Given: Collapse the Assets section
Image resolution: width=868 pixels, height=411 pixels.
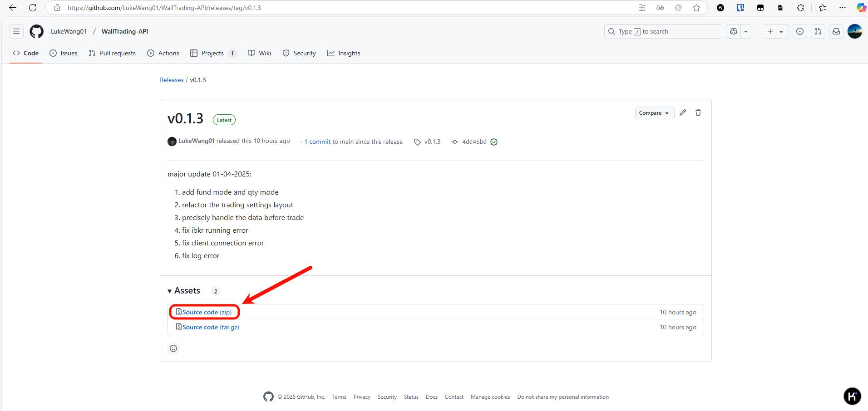Looking at the screenshot, I should click(x=184, y=291).
